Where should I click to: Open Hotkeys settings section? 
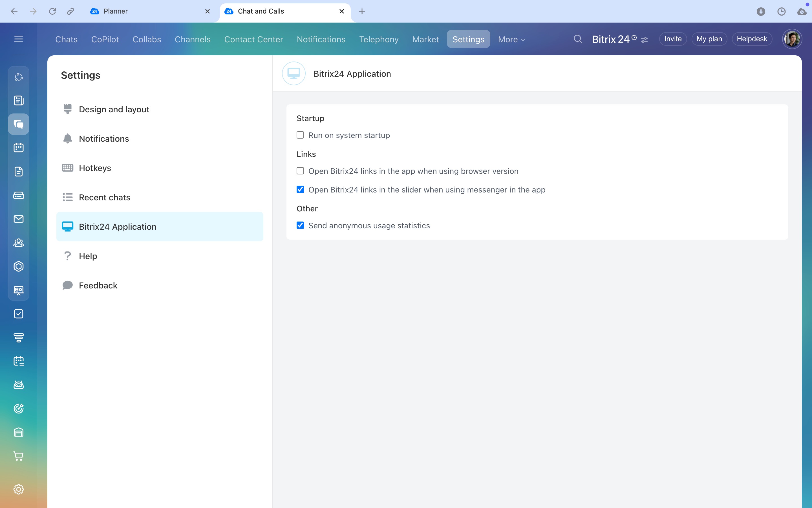point(160,168)
